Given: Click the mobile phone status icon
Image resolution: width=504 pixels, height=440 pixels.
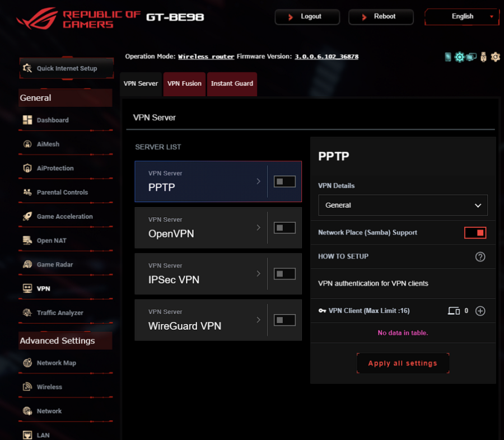Looking at the screenshot, I should point(447,57).
